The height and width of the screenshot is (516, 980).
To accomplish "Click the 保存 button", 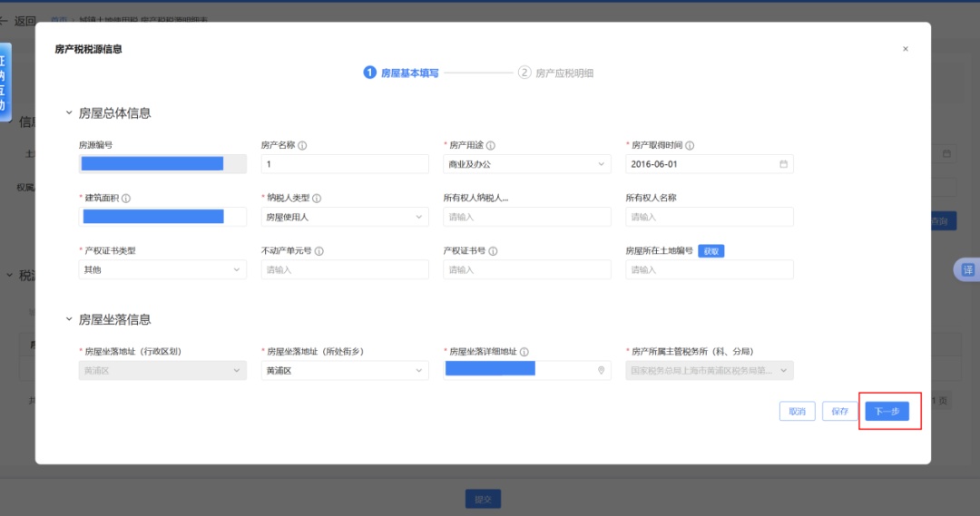I will point(839,411).
